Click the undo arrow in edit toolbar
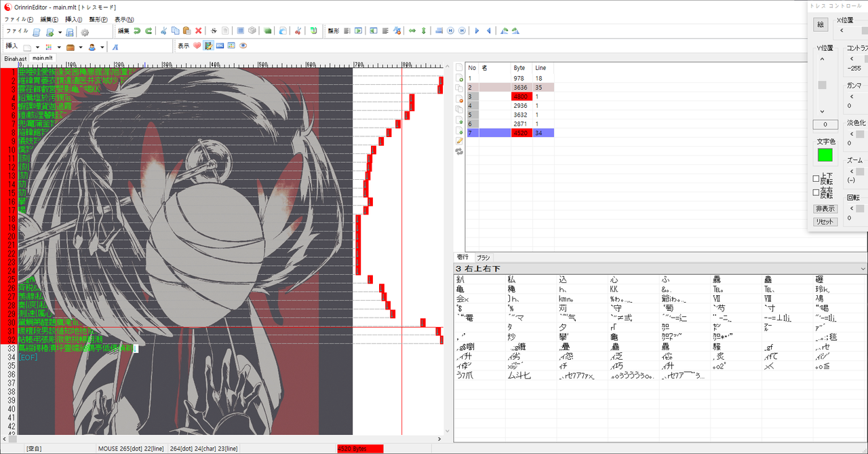 click(x=137, y=31)
